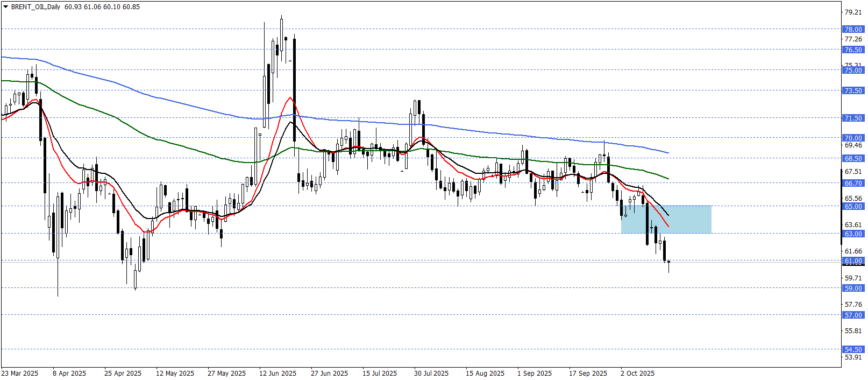Click the dropdown triangle beside BRENT_OIL title

(6, 7)
